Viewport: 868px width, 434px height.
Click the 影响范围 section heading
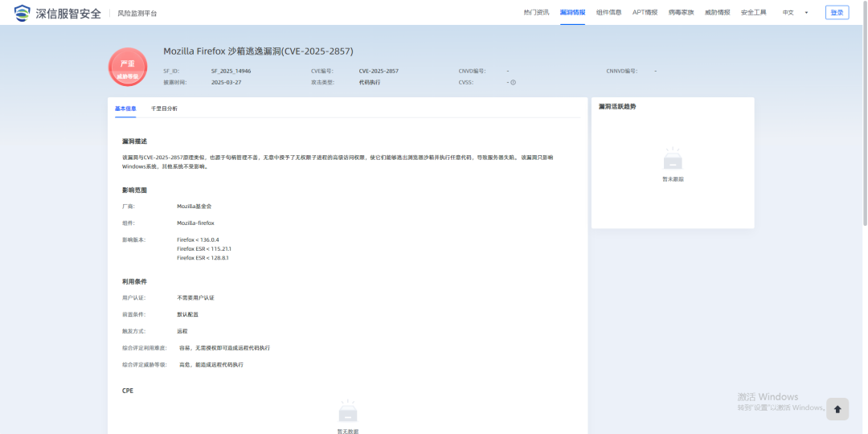pyautogui.click(x=134, y=190)
